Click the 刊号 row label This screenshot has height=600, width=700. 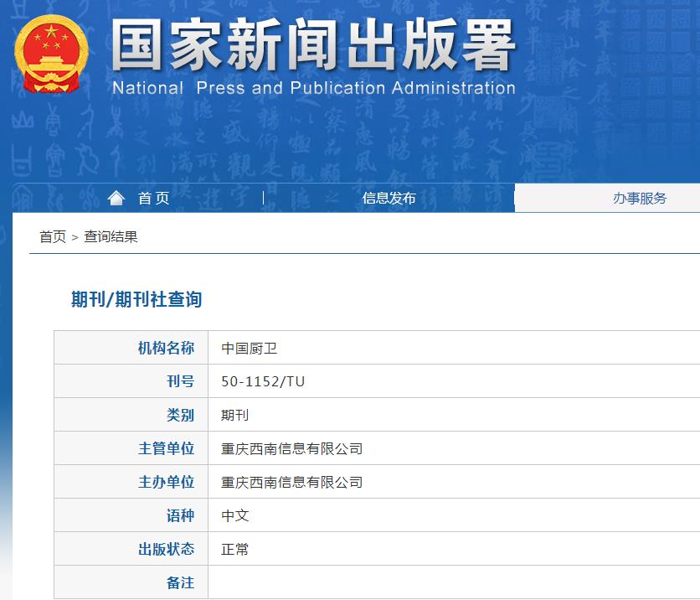click(179, 380)
